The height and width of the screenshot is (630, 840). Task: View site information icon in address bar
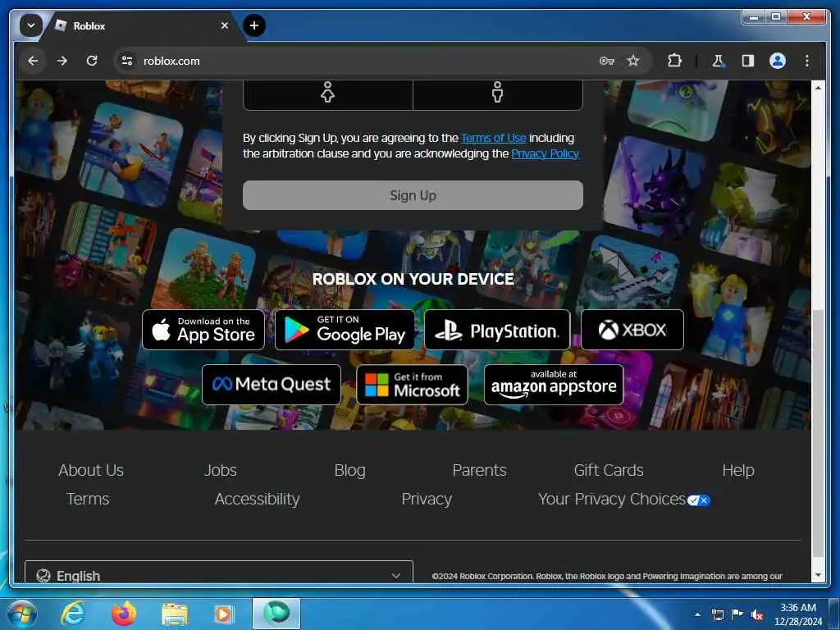pos(127,61)
